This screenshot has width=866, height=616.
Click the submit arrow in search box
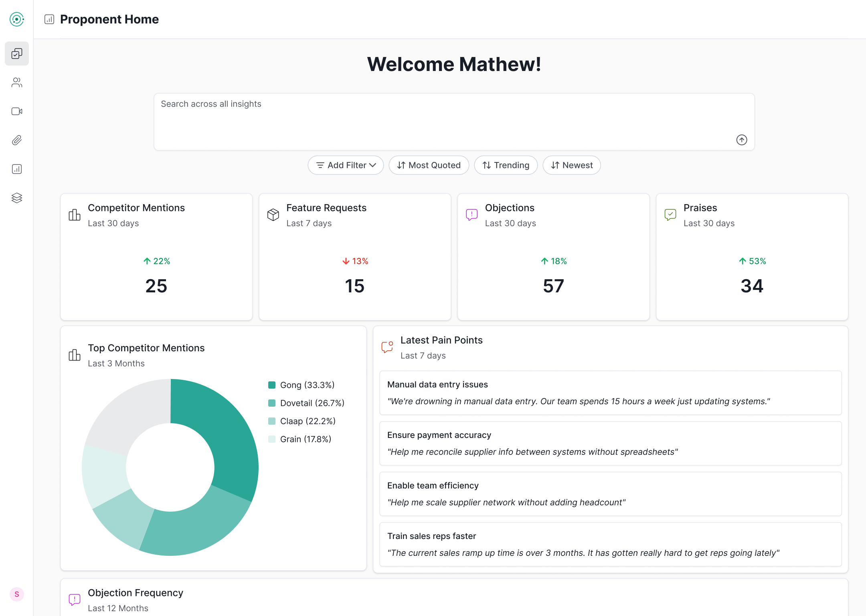pyautogui.click(x=741, y=140)
